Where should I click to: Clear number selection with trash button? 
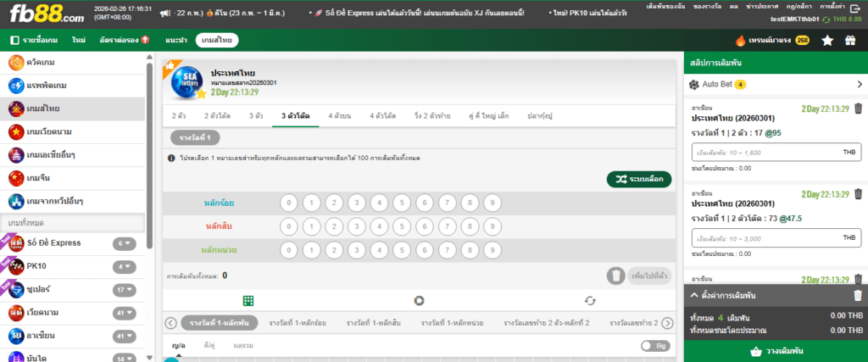click(x=615, y=276)
